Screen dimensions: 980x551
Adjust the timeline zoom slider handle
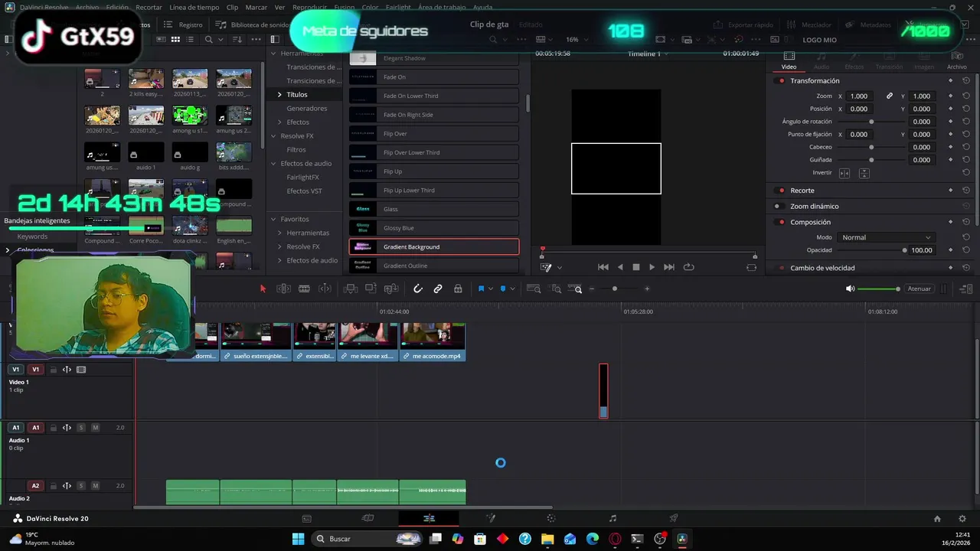[614, 289]
